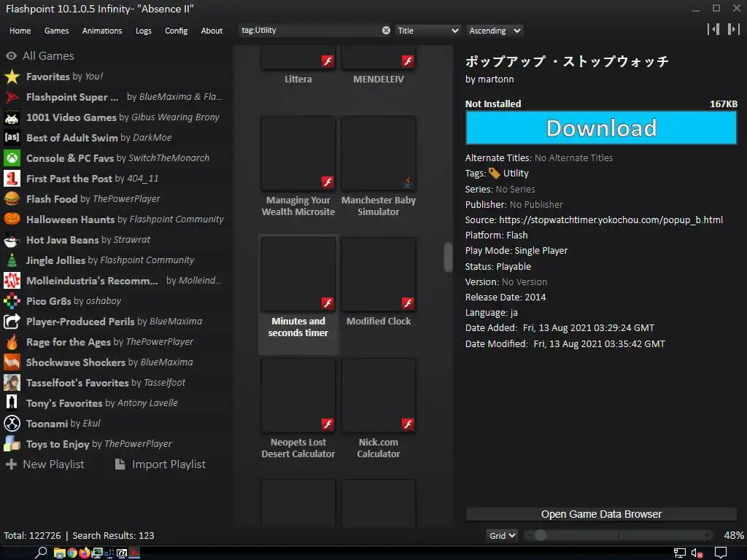The width and height of the screenshot is (747, 560).
Task: Click the Utility tag icon
Action: [x=494, y=174]
